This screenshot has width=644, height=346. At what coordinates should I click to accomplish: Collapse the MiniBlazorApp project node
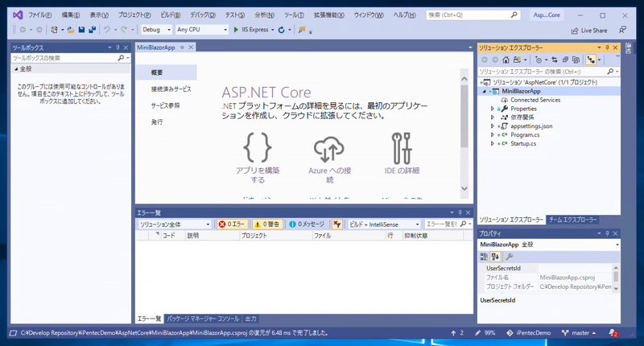point(485,91)
